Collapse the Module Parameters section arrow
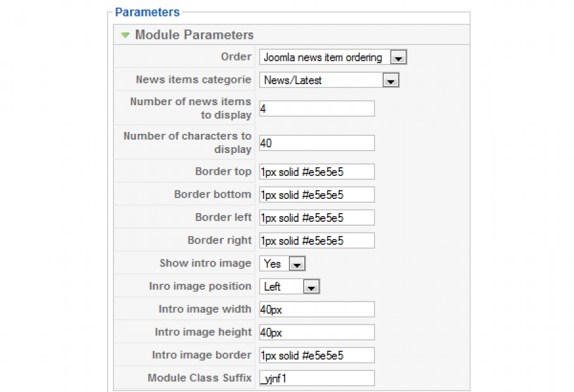 (x=126, y=36)
